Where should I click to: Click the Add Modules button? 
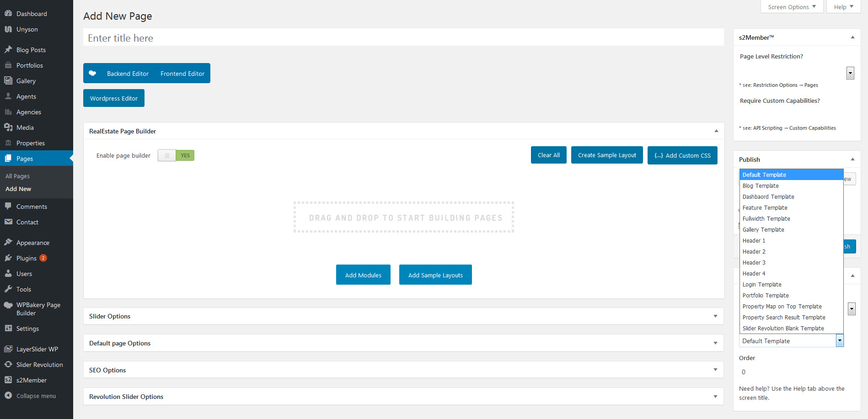pos(363,275)
